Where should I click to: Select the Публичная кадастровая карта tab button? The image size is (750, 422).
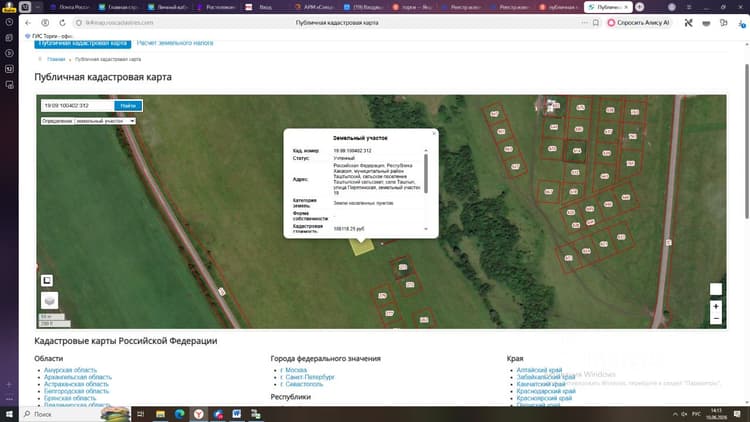click(83, 44)
